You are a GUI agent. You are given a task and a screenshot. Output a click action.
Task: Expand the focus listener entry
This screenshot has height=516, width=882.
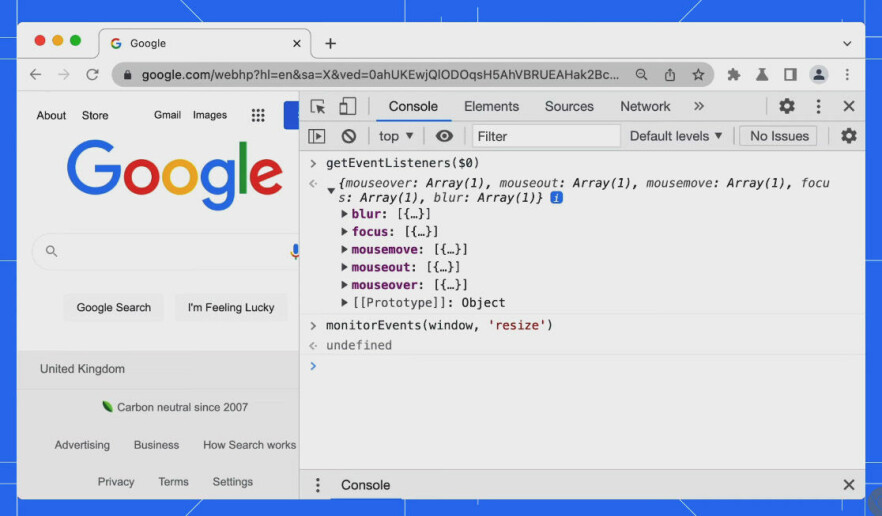click(344, 231)
